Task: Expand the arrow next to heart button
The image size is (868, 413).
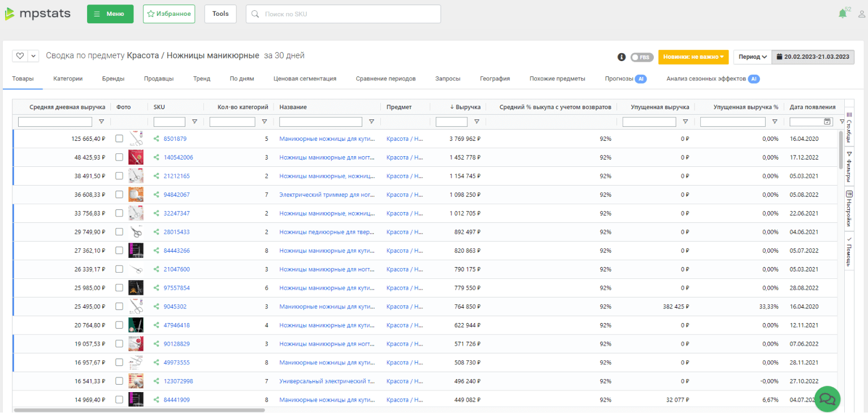Action: coord(33,56)
